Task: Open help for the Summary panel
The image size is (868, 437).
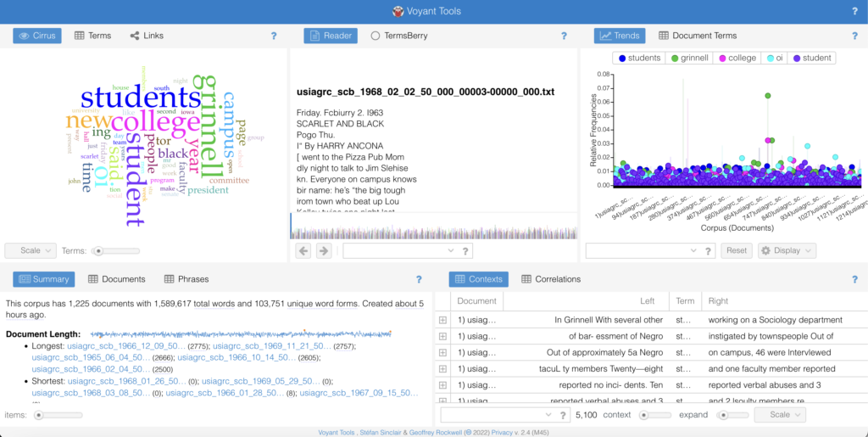Action: [x=419, y=280]
